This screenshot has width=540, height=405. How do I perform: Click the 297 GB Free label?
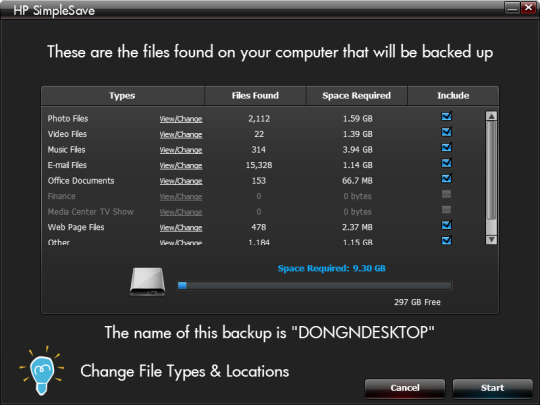417,302
